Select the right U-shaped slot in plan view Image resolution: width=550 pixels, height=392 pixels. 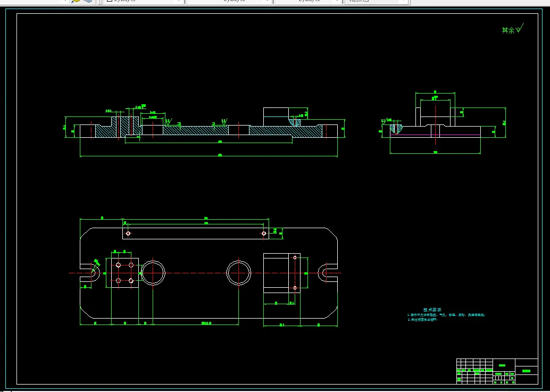tap(328, 273)
